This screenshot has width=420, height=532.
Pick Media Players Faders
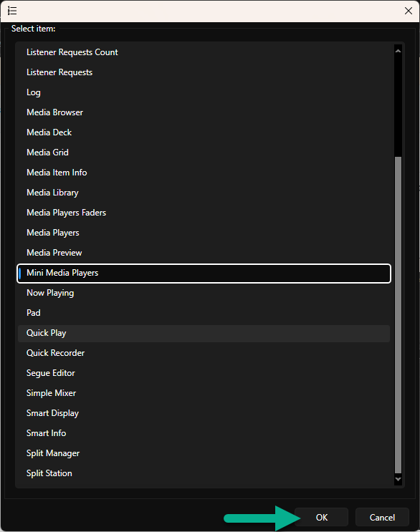[x=204, y=213]
